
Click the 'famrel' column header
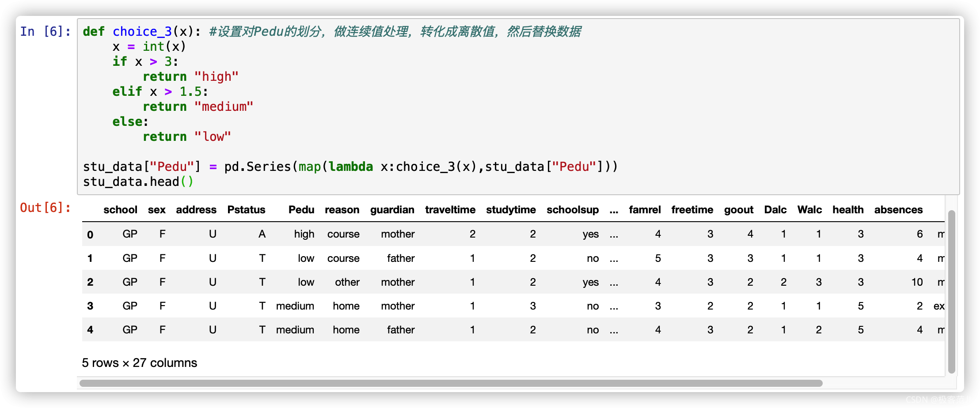(645, 210)
